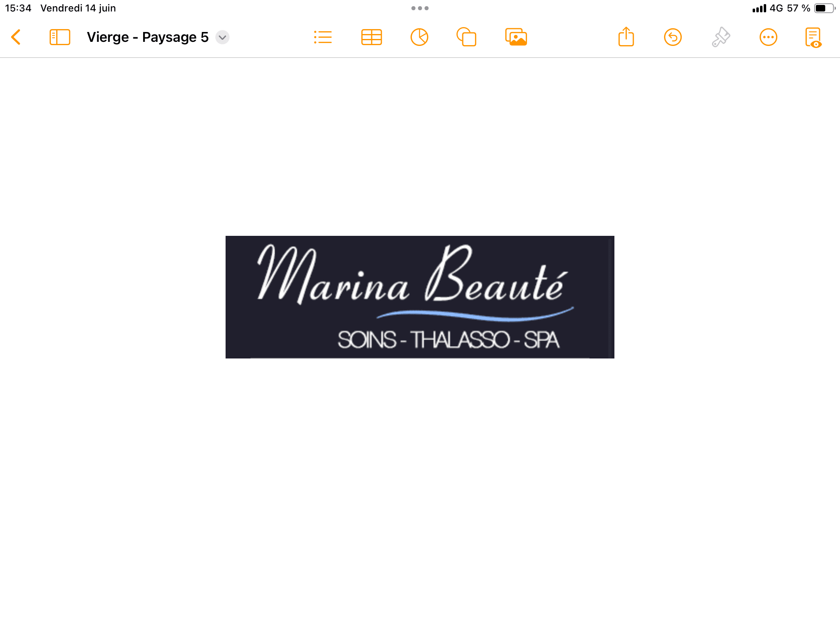
Task: Insert a table from the toolbar
Action: tap(372, 37)
